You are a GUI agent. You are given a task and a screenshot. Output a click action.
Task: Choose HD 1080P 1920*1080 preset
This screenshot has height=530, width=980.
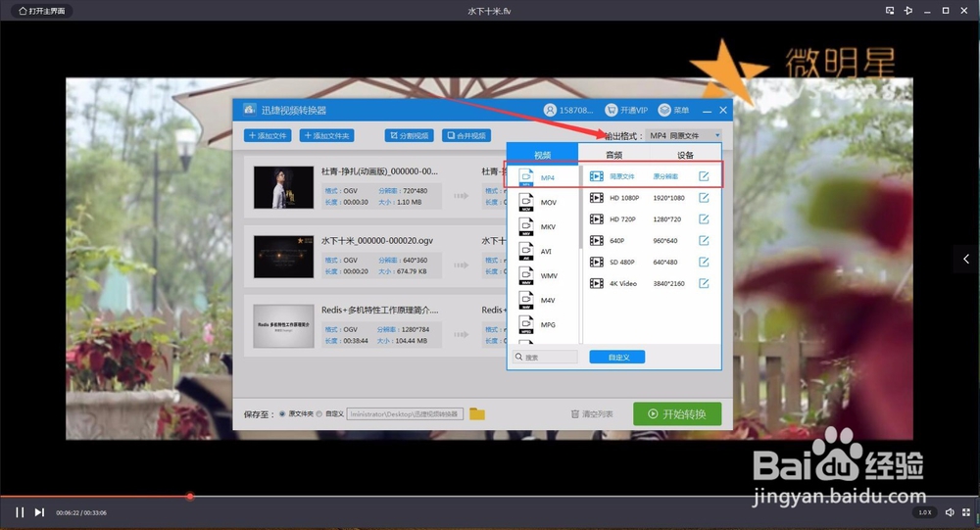pyautogui.click(x=650, y=198)
